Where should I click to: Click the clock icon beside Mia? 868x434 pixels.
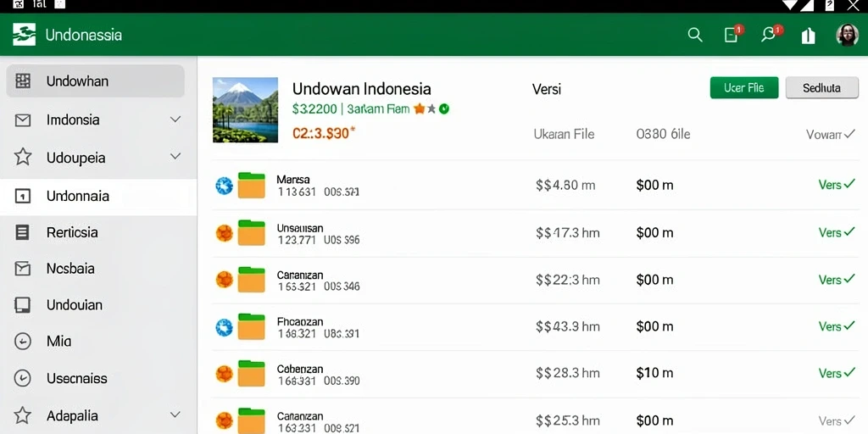23,342
